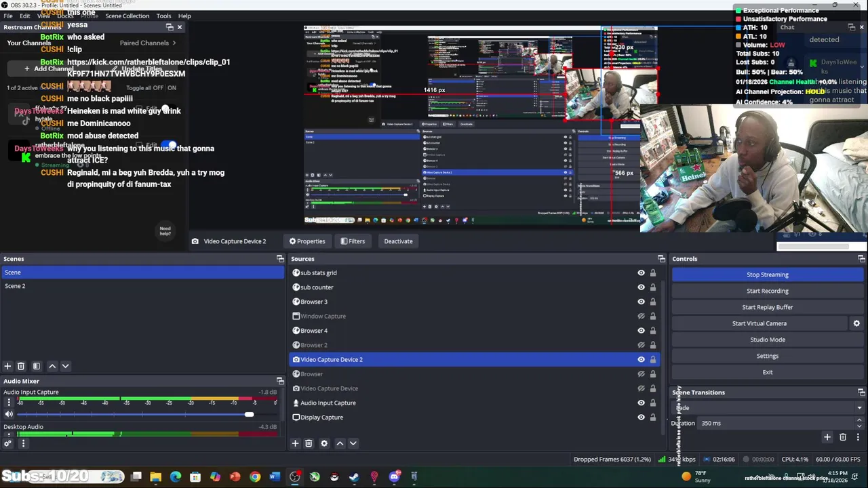Open virtual camera settings gear icon
Image resolution: width=868 pixels, height=488 pixels.
(856, 323)
